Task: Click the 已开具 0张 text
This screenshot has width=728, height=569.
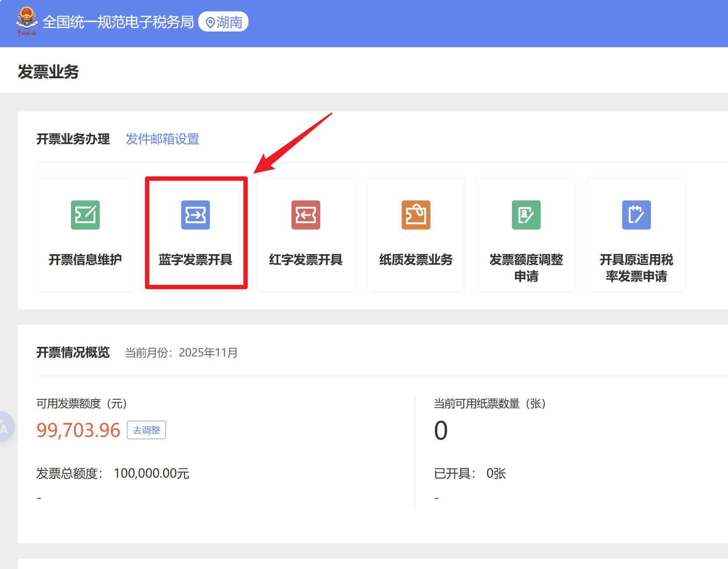Action: pyautogui.click(x=470, y=473)
